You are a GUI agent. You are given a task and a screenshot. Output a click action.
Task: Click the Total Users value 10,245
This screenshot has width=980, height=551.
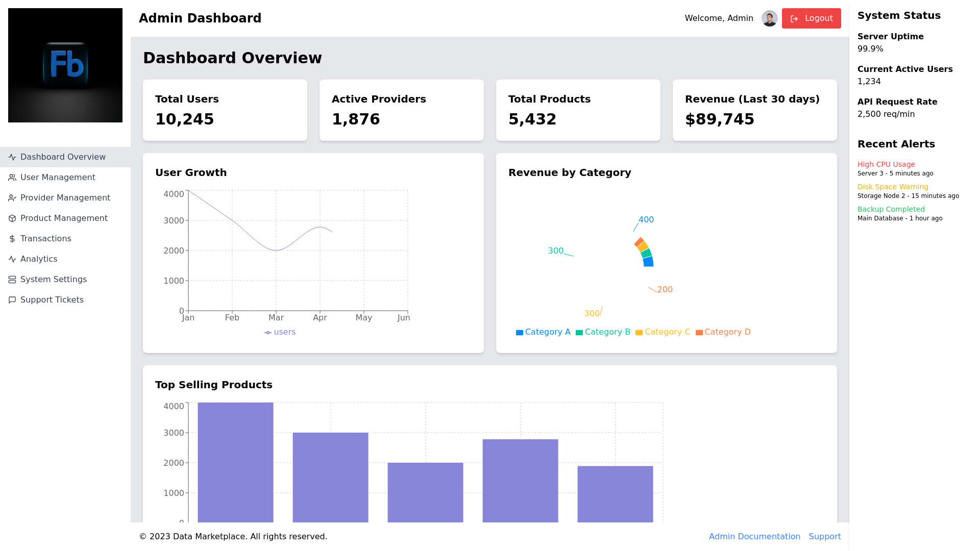pyautogui.click(x=185, y=119)
